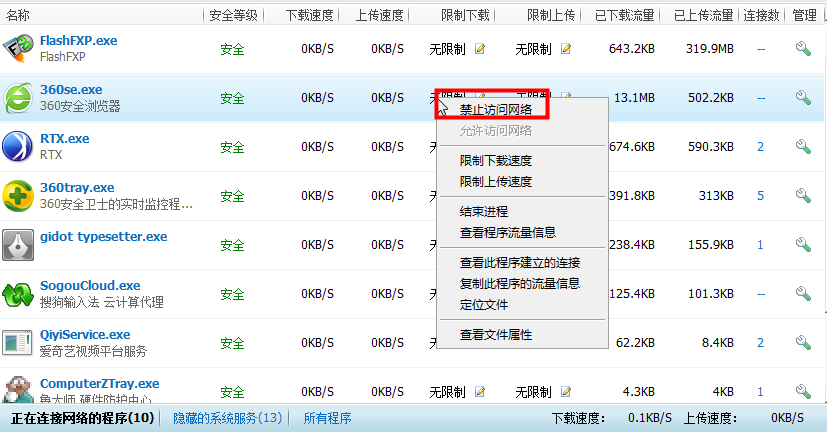This screenshot has height=432, width=827.
Task: Sort by 下载速度 column header
Action: click(310, 15)
